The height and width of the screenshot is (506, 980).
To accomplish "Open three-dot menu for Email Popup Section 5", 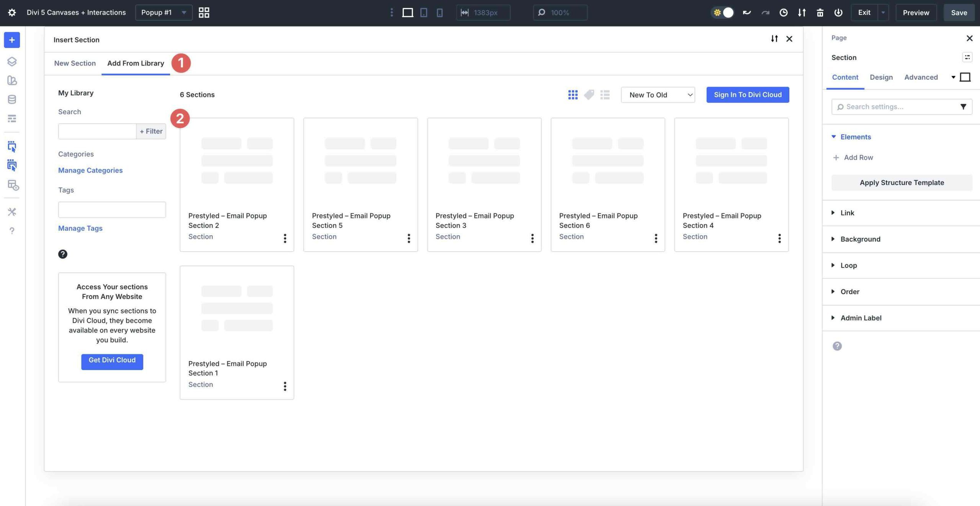I will point(408,238).
